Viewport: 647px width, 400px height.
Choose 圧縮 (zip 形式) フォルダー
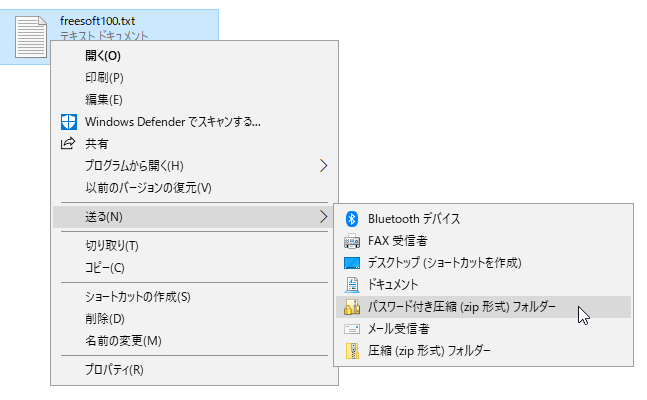(483, 351)
